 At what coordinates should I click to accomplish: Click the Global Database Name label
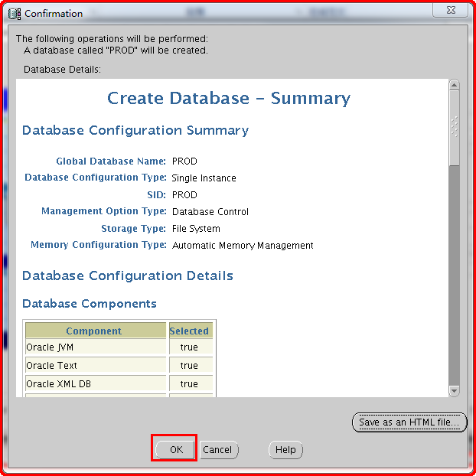point(111,161)
